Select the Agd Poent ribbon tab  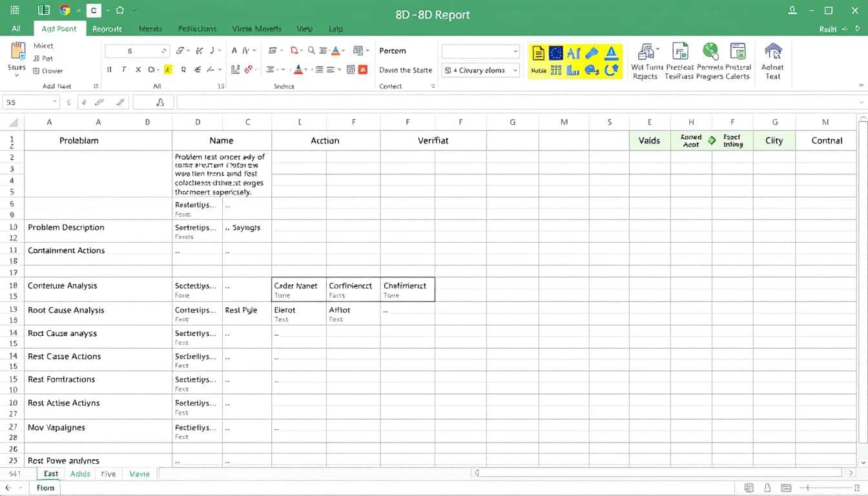59,29
